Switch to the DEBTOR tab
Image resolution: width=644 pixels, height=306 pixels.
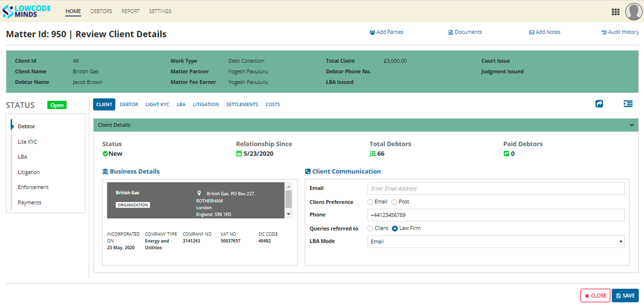click(x=129, y=104)
